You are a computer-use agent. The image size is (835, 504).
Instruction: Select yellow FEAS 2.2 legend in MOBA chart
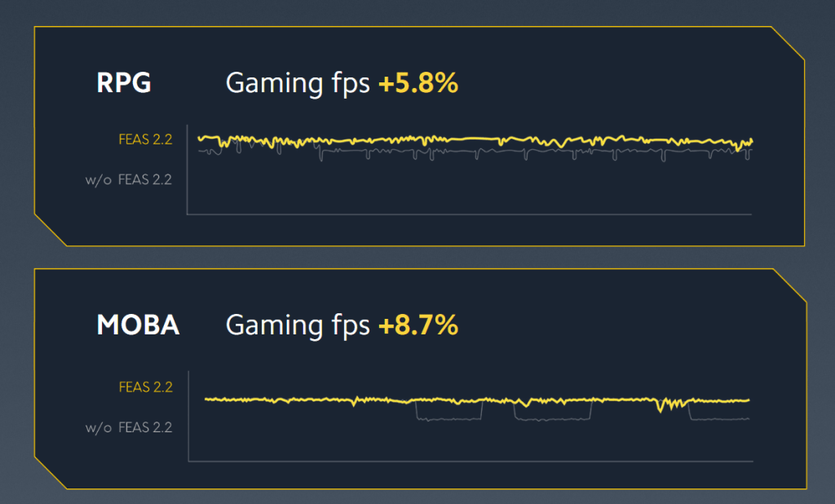click(146, 387)
